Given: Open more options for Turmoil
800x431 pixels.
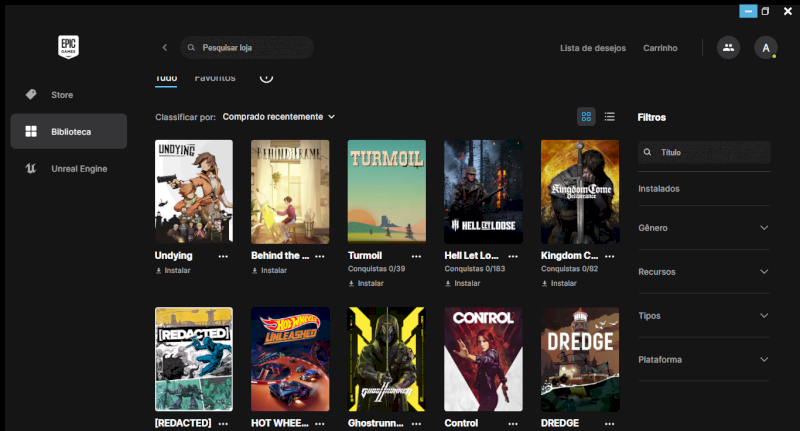Looking at the screenshot, I should tap(416, 256).
